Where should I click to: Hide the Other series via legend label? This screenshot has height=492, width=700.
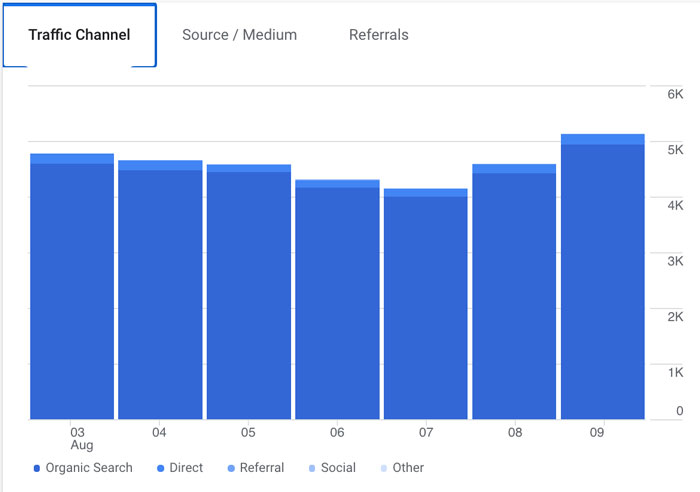coord(408,468)
